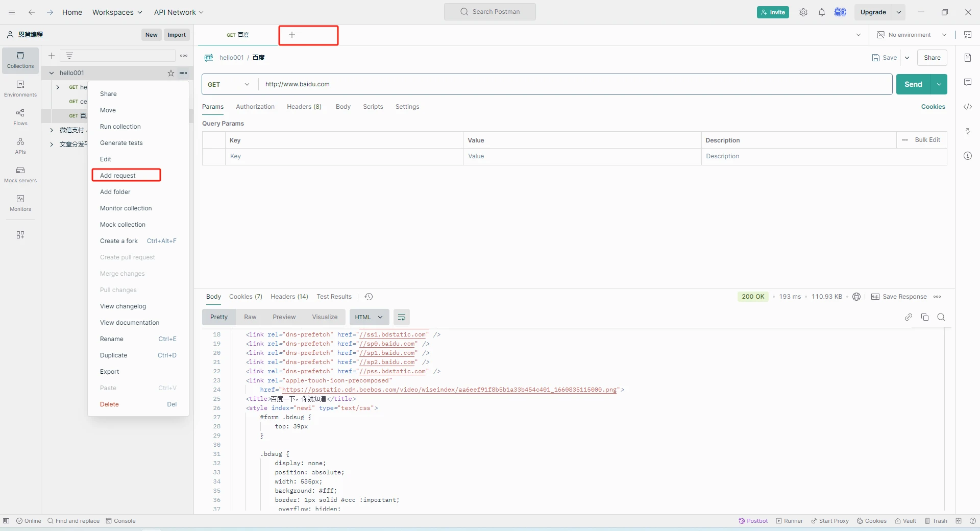Toggle the sidebar via status bar icon
The width and height of the screenshot is (980, 531).
6,521
